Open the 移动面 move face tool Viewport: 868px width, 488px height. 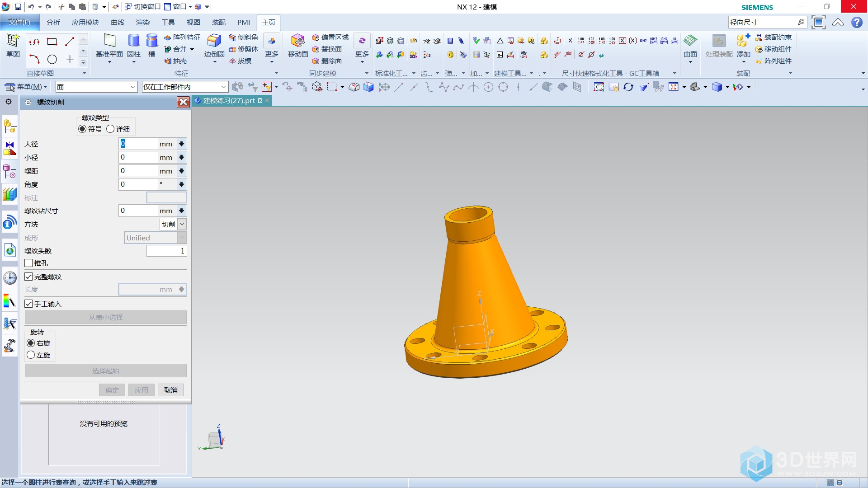coord(298,45)
